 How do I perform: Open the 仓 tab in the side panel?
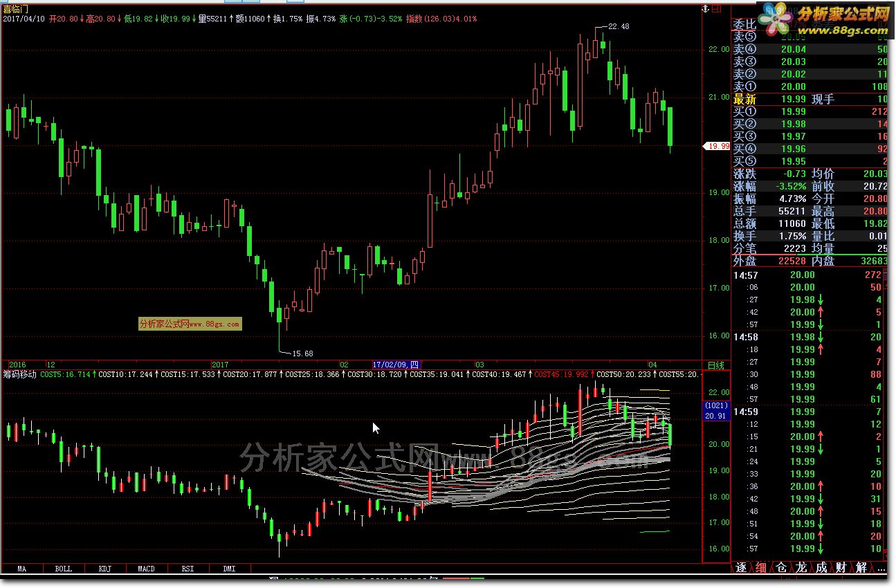pos(781,568)
